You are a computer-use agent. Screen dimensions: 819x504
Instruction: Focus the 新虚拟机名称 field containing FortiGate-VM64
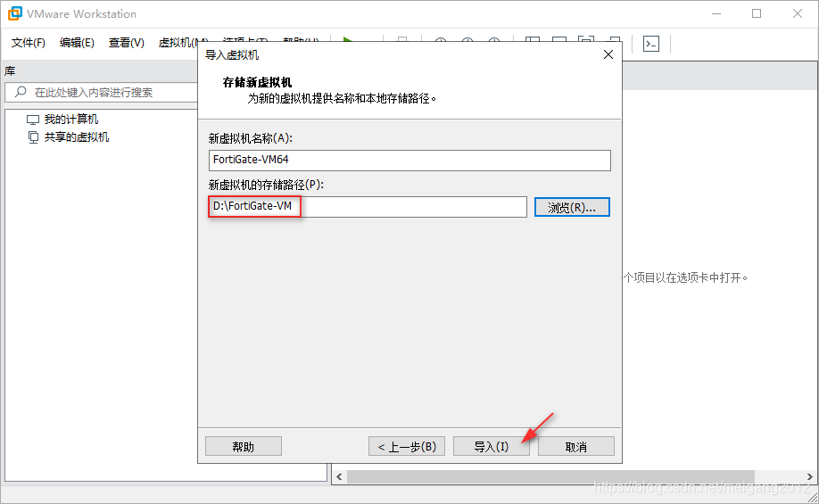[x=409, y=161]
